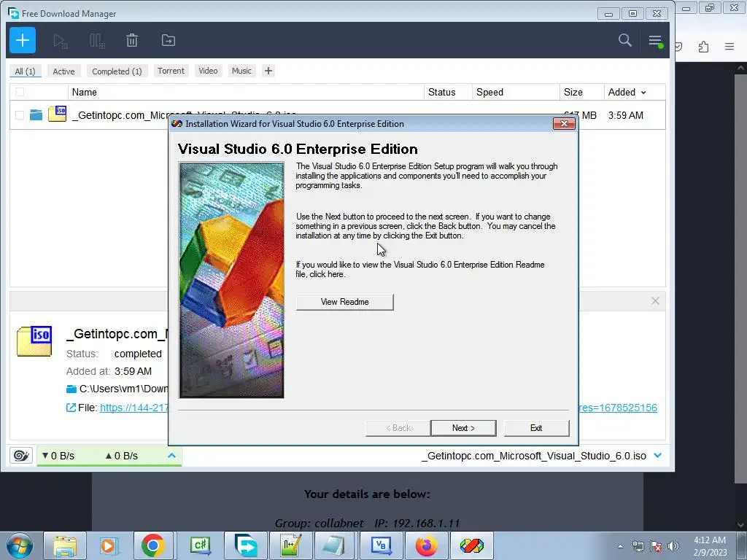Image resolution: width=747 pixels, height=560 pixels.
Task: Open the Free Download Manager main menu
Action: 656,41
